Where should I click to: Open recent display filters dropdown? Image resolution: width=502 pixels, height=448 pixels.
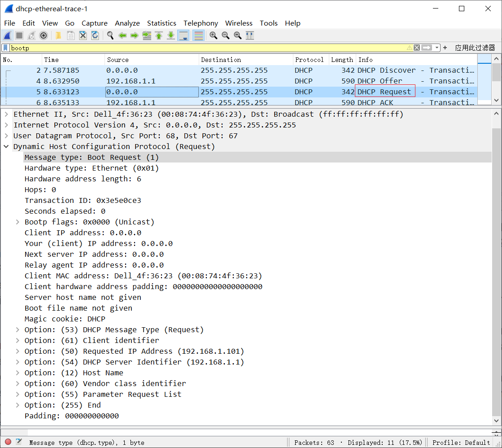pos(437,48)
